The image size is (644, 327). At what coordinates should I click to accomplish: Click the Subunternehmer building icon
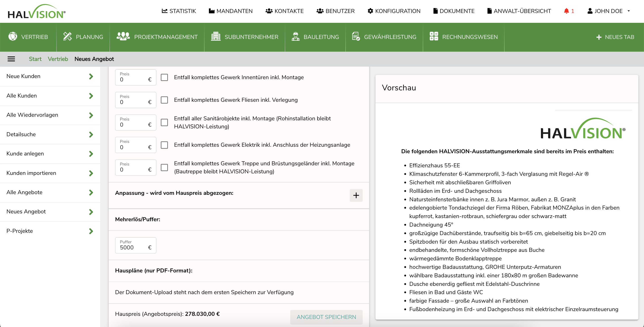[216, 36]
